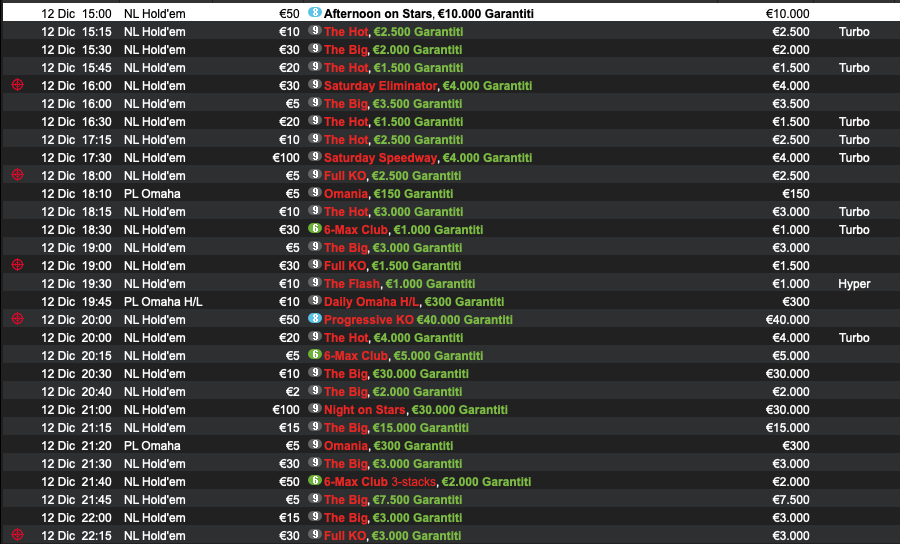Viewport: 900px width, 544px height.
Task: Select Full KO, €2.500 Garantiti
Action: click(393, 176)
